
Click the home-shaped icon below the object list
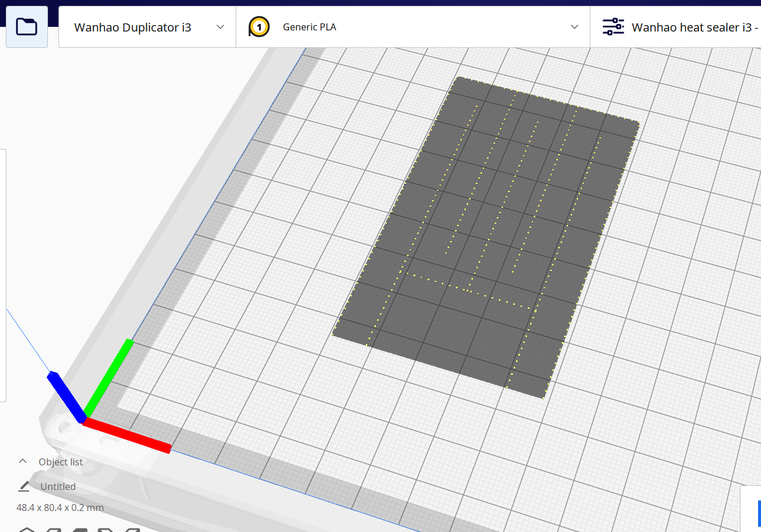coord(27,528)
